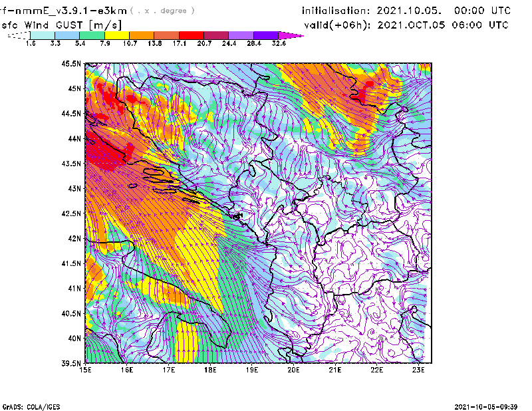Click the 41.5N latitude label
This screenshot has width=532, height=411.
point(72,263)
